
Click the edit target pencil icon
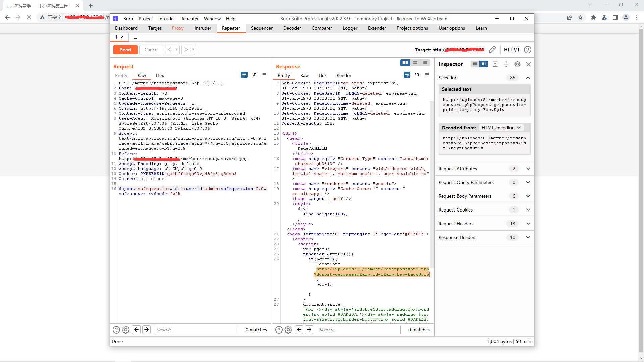(492, 50)
